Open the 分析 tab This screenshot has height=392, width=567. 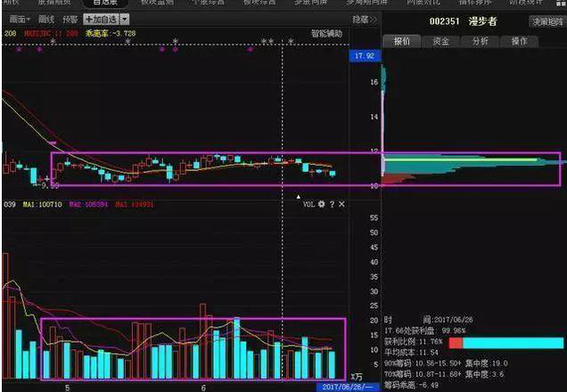(480, 41)
